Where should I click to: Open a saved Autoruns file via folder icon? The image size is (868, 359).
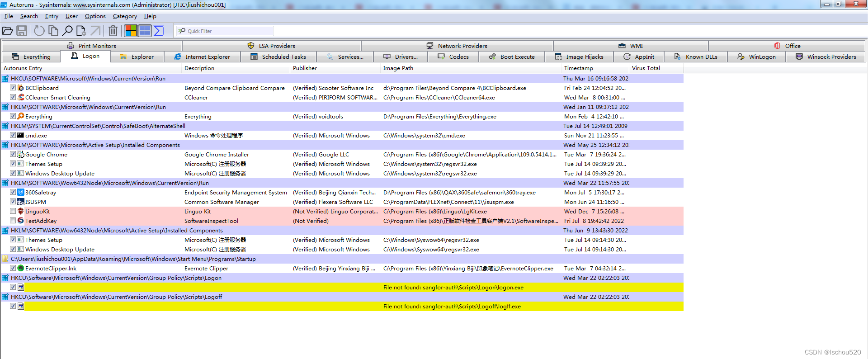pyautogui.click(x=8, y=31)
